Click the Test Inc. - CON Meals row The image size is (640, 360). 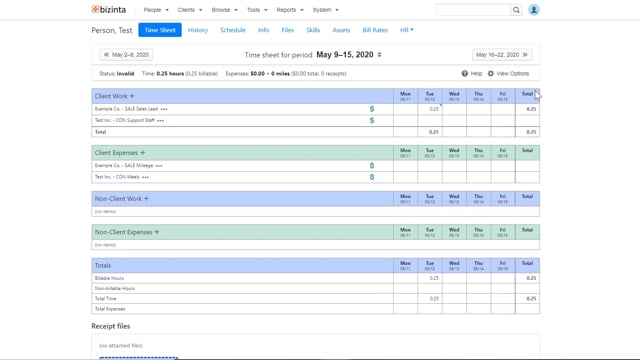tap(316, 177)
